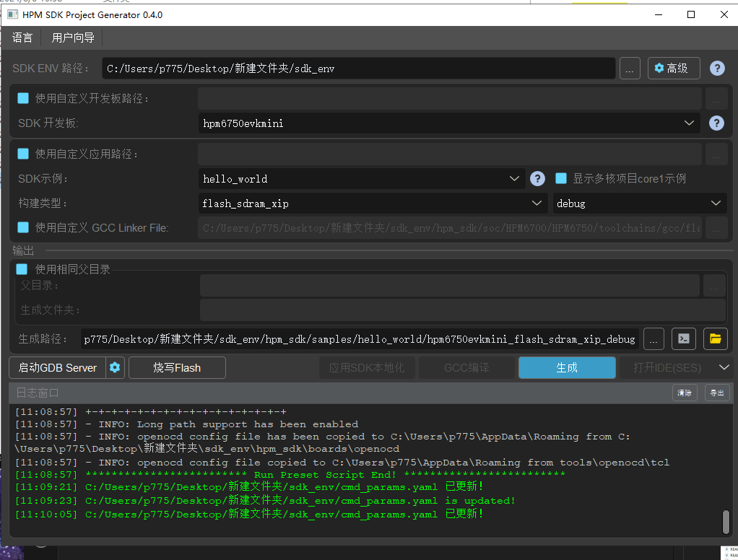The width and height of the screenshot is (738, 560).
Task: Click help icon next to hello_world sample
Action: tap(537, 179)
